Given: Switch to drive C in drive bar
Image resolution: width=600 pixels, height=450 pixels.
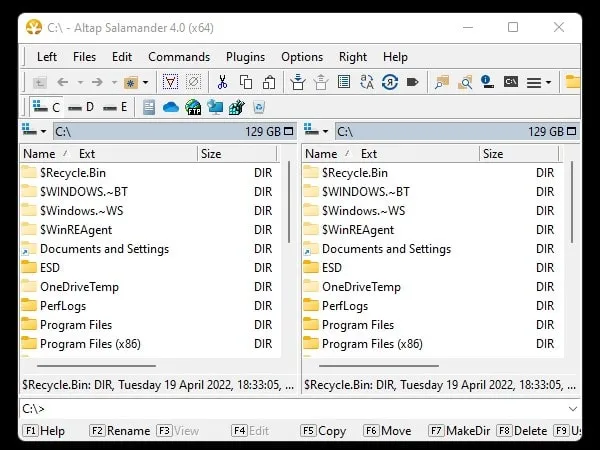Looking at the screenshot, I should 46,107.
